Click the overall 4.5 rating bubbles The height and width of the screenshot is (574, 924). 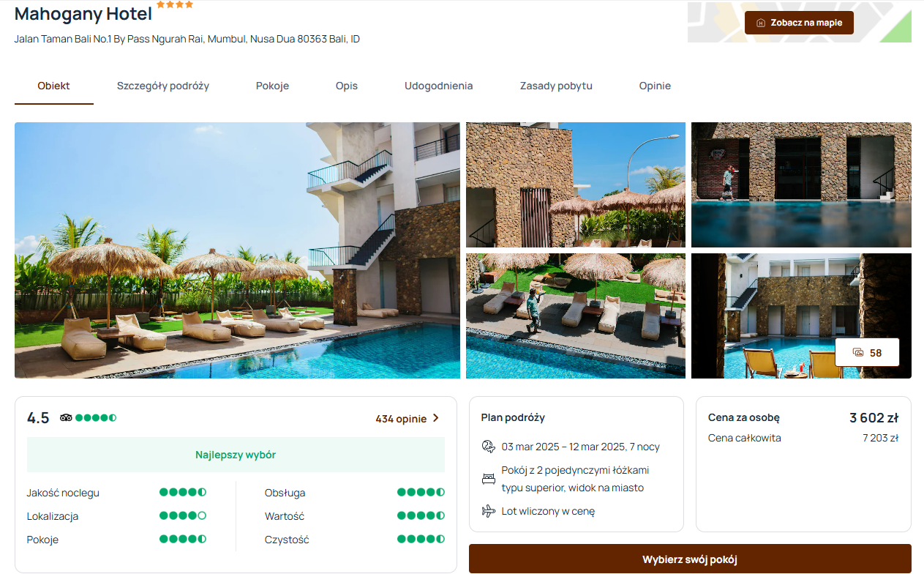(96, 418)
